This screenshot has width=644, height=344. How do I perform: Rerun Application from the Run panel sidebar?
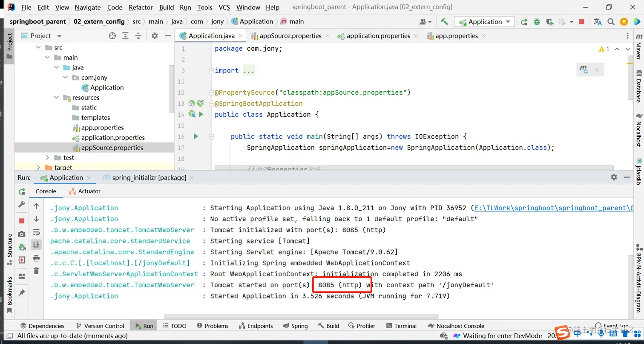point(22,191)
